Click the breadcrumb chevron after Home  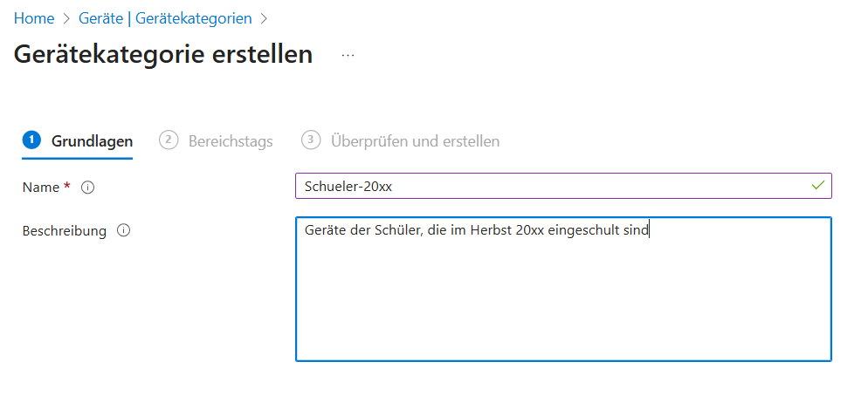(x=65, y=18)
